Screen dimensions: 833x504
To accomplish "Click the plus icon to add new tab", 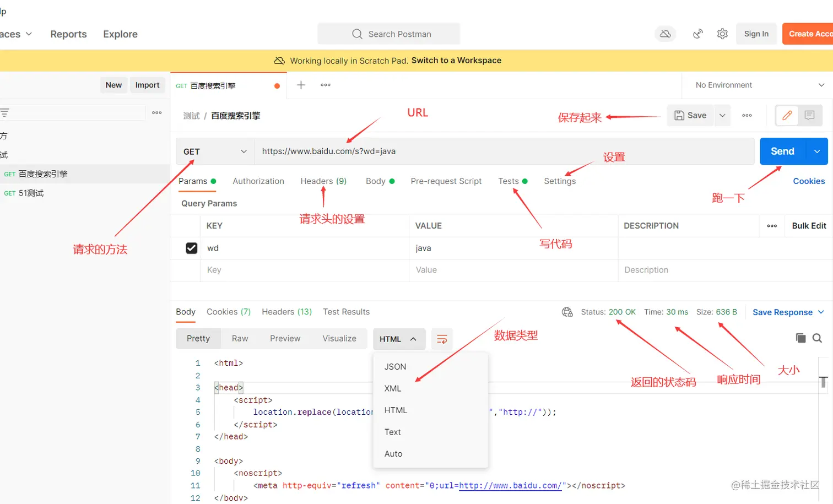I will click(x=301, y=85).
